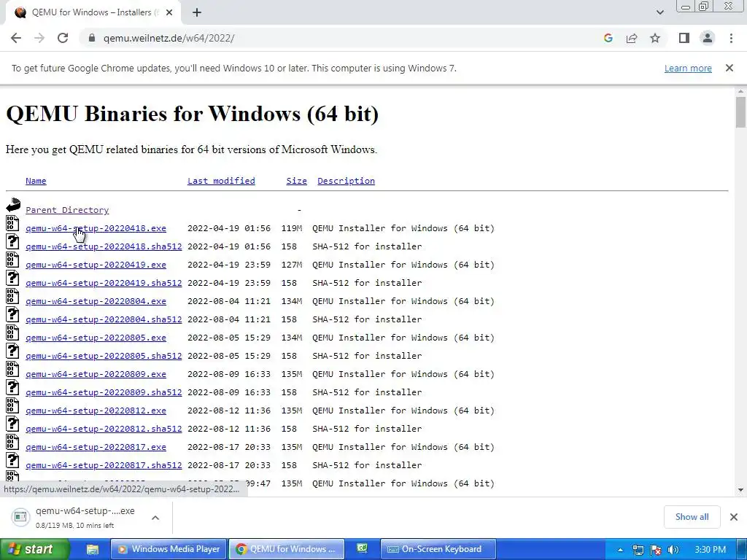Image resolution: width=747 pixels, height=560 pixels.
Task: Click Show all downloads
Action: [692, 517]
